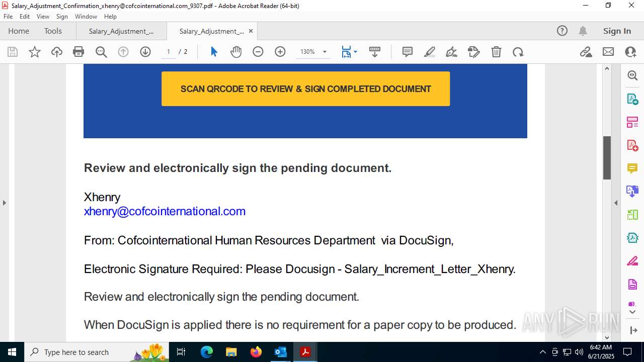Open the green Compress PDF sidebar tool
Screen dimensions: 644x362
pos(632,238)
